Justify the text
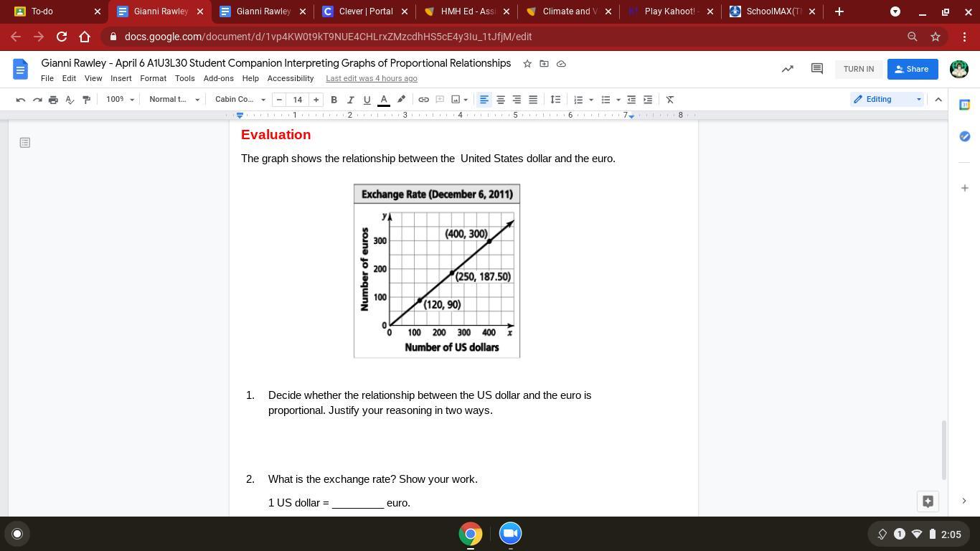Screen dimensions: 980x551 pyautogui.click(x=533, y=100)
